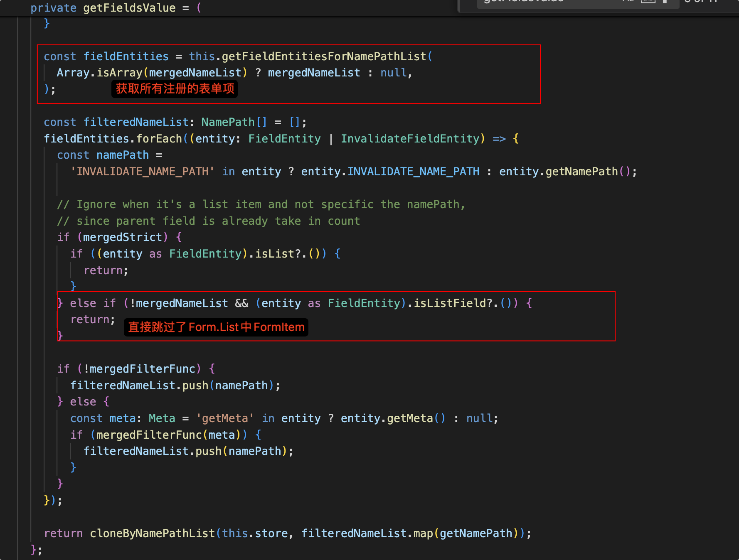739x560 pixels.
Task: Click the find widget search input
Action: 540,2
